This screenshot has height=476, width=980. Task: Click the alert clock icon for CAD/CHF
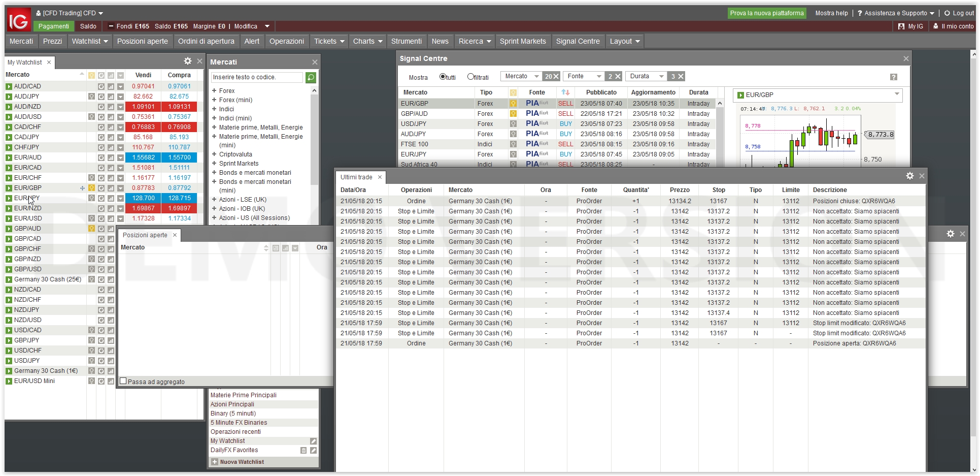pos(101,127)
